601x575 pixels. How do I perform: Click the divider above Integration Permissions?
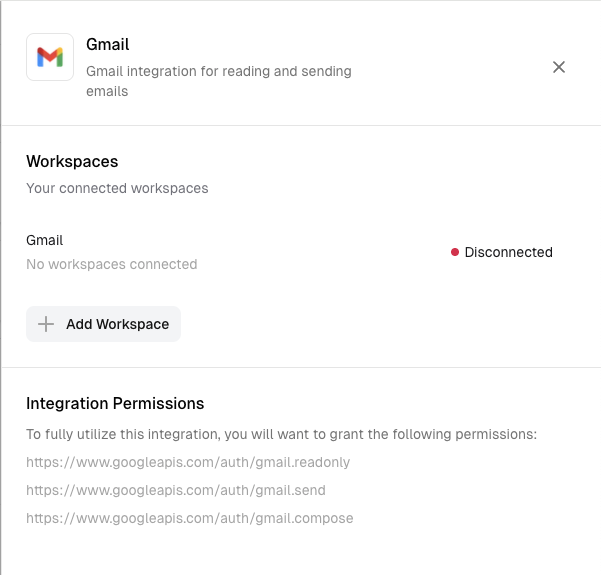click(300, 367)
